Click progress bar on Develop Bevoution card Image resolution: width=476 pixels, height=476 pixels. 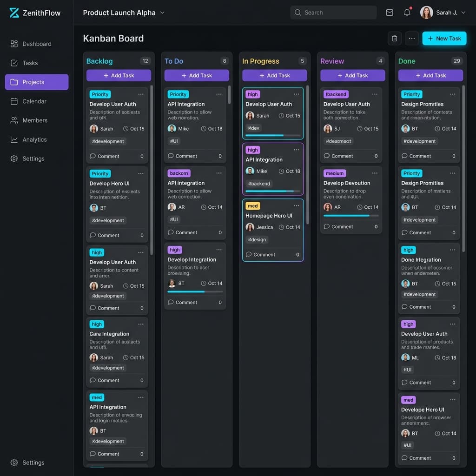[x=351, y=216]
